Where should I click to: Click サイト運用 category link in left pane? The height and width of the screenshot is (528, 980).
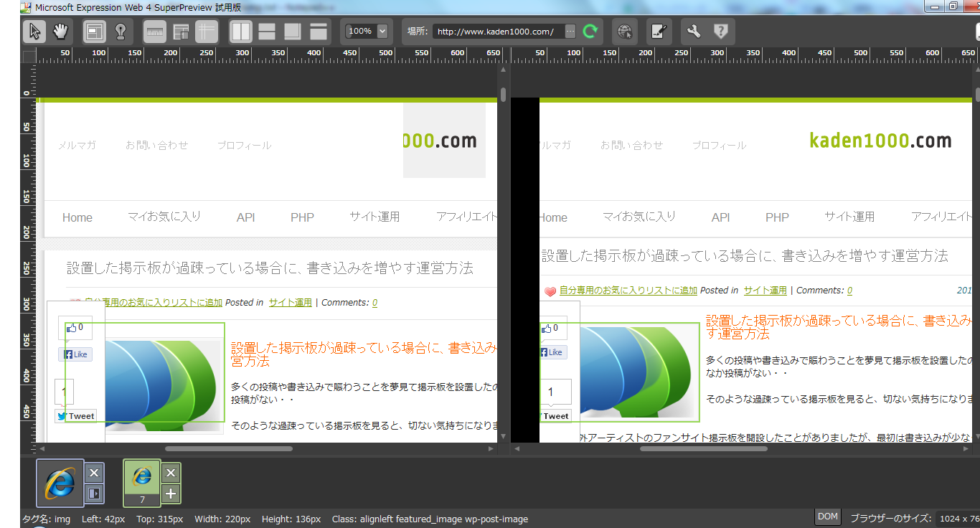pos(291,303)
